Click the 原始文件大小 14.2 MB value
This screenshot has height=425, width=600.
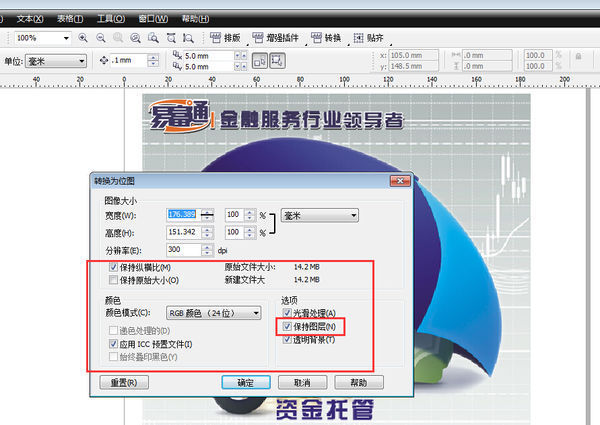point(307,267)
